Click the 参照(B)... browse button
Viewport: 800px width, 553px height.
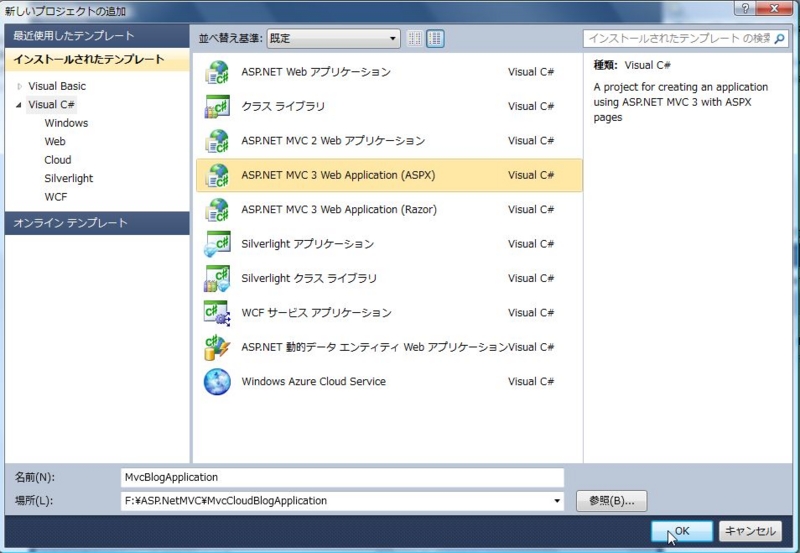coord(611,501)
